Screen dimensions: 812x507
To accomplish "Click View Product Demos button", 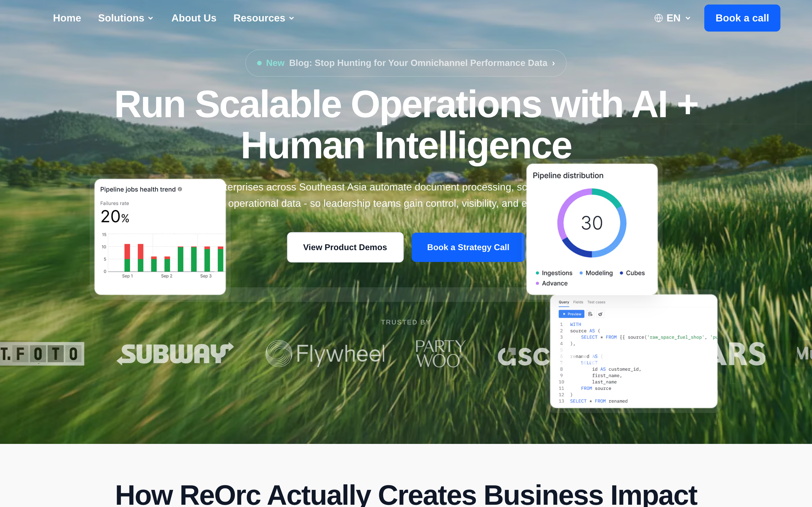I will (x=345, y=247).
